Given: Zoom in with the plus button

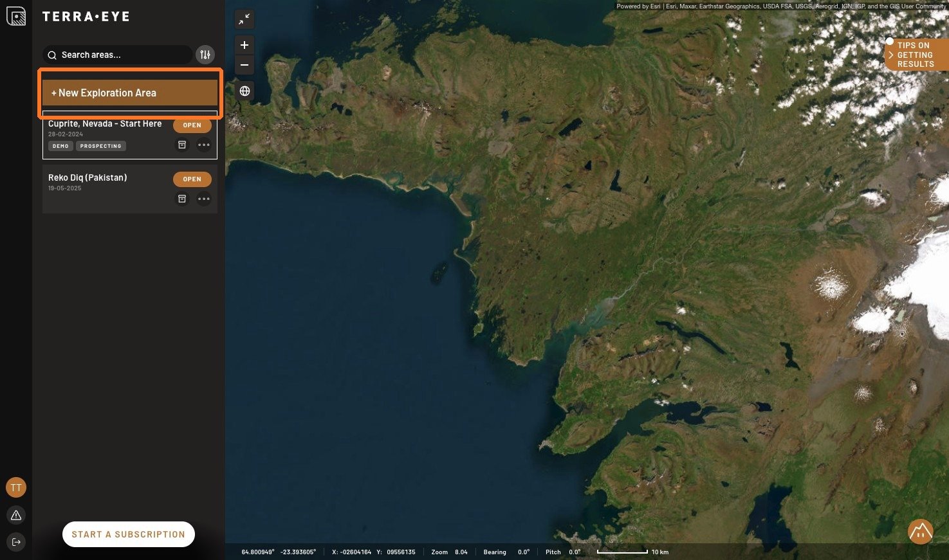Looking at the screenshot, I should pyautogui.click(x=244, y=45).
